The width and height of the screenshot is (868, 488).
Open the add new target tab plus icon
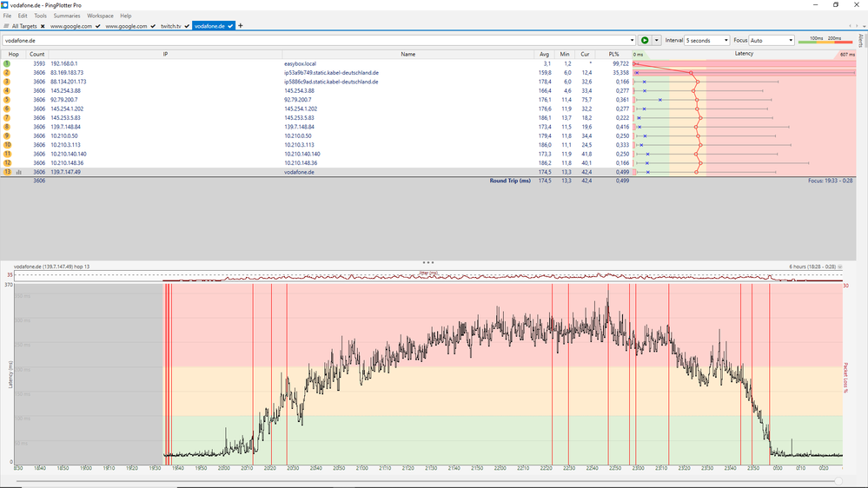(241, 26)
